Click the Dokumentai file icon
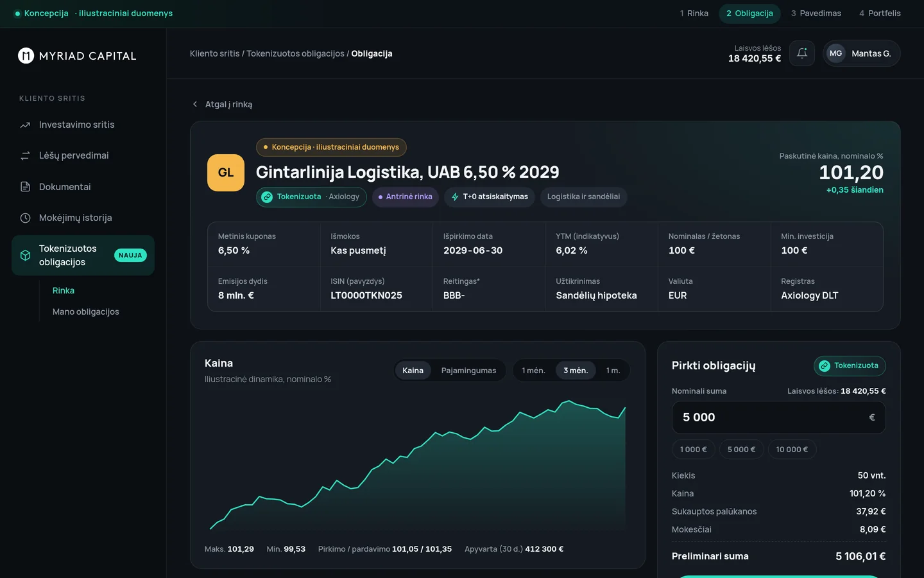924x578 pixels. point(25,187)
